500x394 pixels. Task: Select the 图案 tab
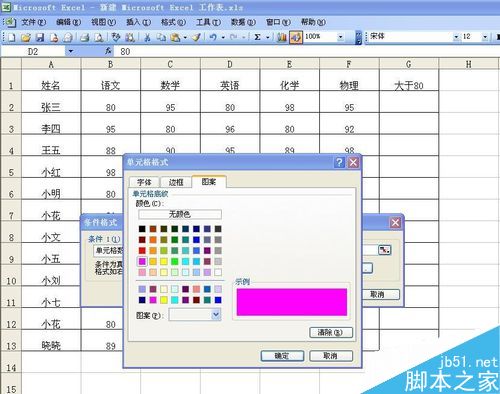point(209,181)
